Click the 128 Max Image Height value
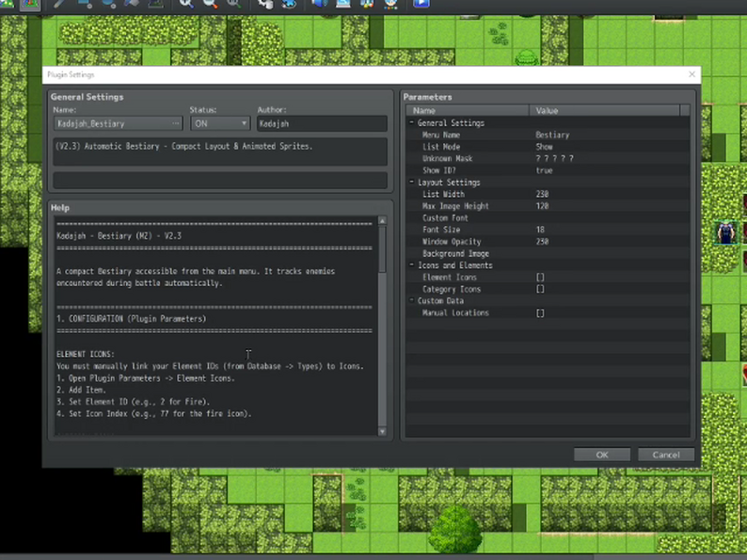This screenshot has height=560, width=747. [x=542, y=206]
